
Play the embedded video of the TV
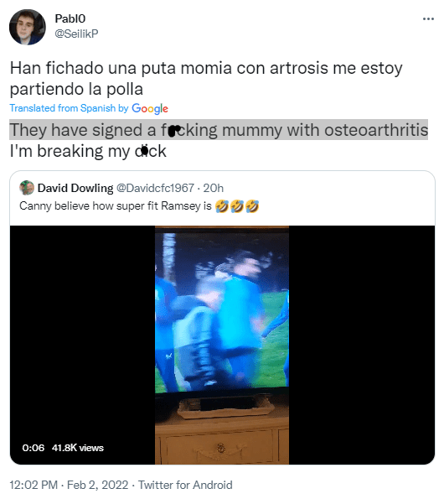[x=222, y=345]
